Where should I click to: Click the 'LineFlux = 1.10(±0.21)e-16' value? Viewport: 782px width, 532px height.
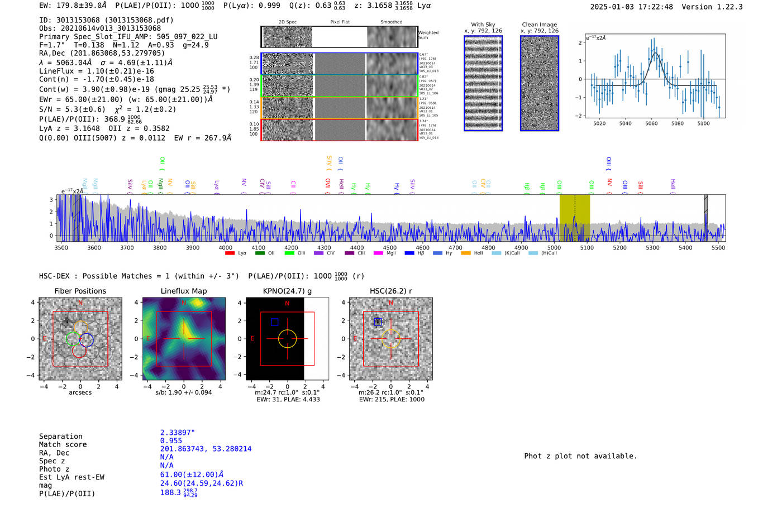click(x=97, y=71)
